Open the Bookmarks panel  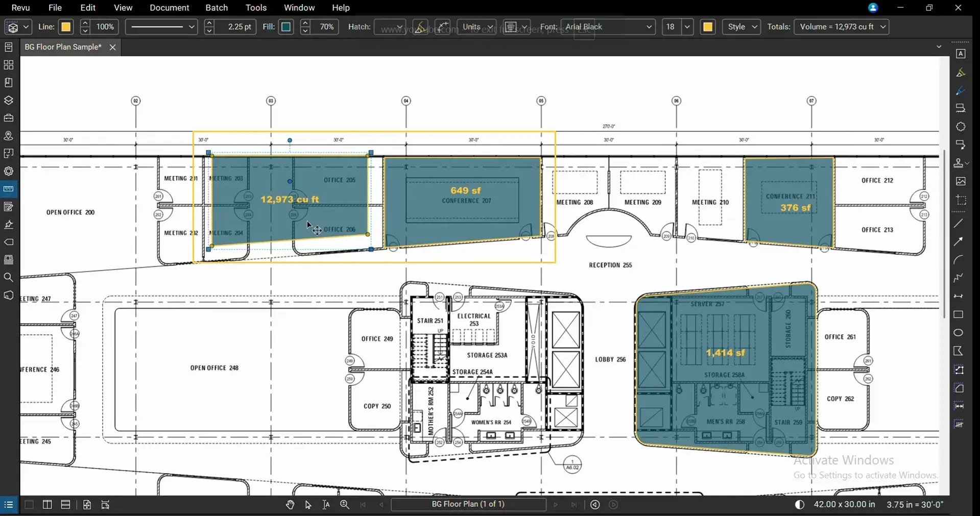(x=9, y=83)
